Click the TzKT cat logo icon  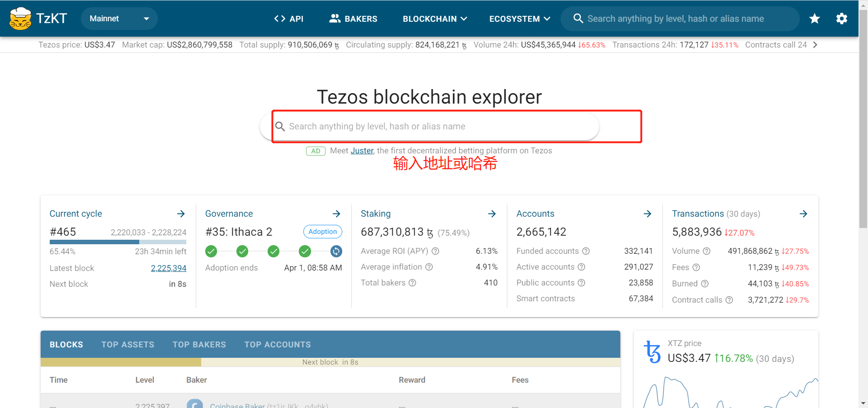click(20, 19)
